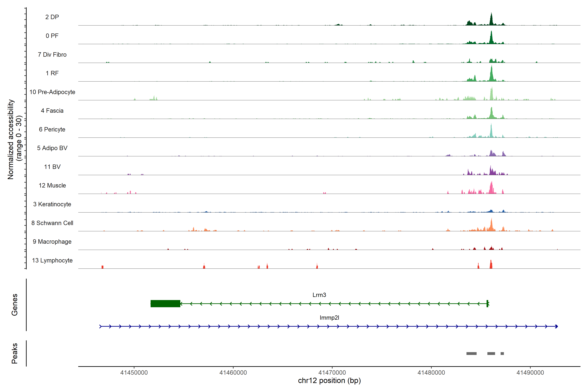Click the middle gray peak bar
The height and width of the screenshot is (392, 588).
[x=491, y=353]
